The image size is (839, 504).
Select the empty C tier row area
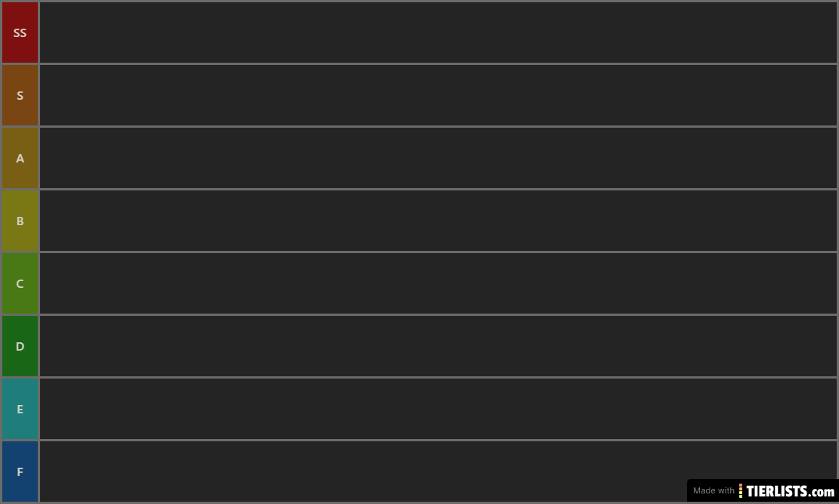click(438, 283)
